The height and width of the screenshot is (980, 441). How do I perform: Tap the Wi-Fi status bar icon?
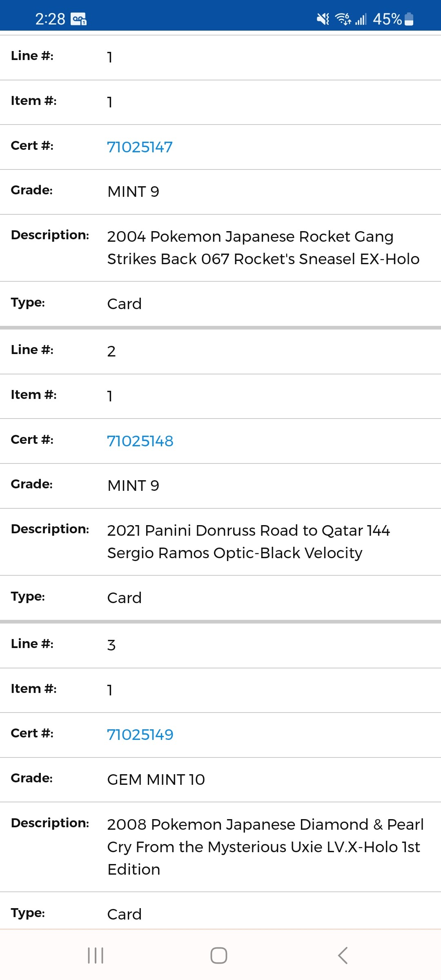343,19
